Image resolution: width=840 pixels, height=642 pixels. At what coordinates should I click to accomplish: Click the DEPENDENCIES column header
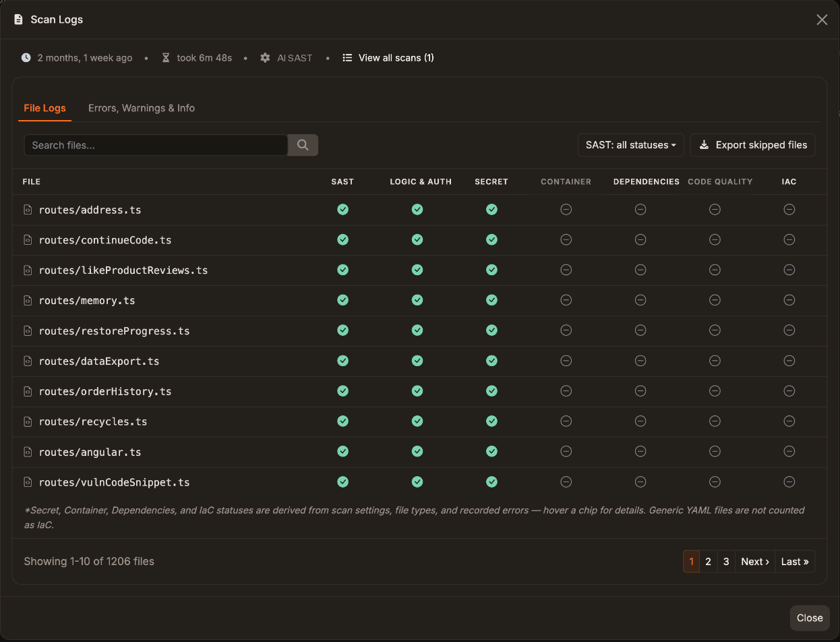pos(647,181)
